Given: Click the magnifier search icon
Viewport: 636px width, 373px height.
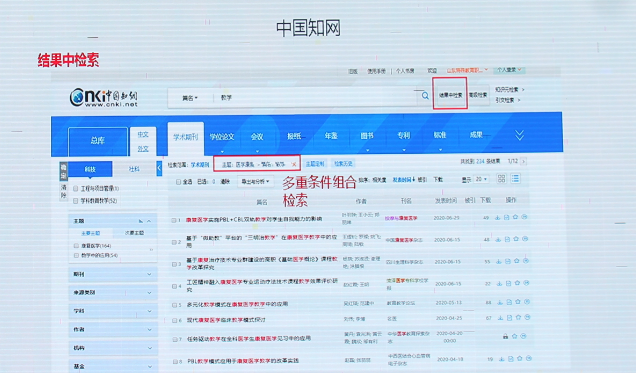Looking at the screenshot, I should point(425,96).
